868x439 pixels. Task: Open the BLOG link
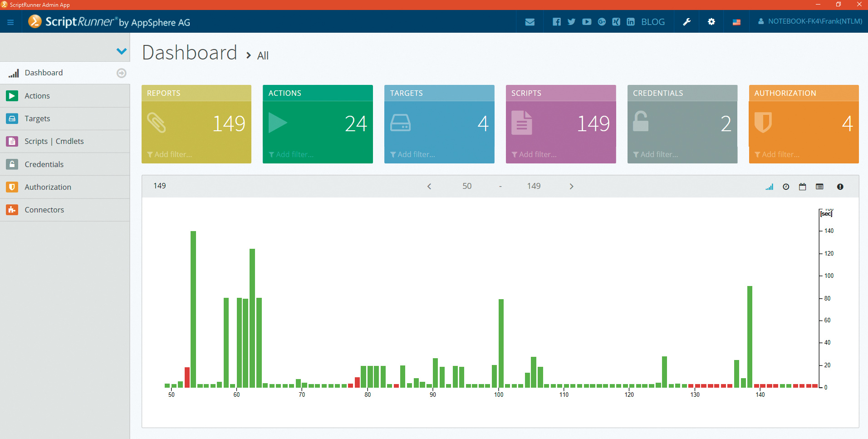[x=652, y=22]
